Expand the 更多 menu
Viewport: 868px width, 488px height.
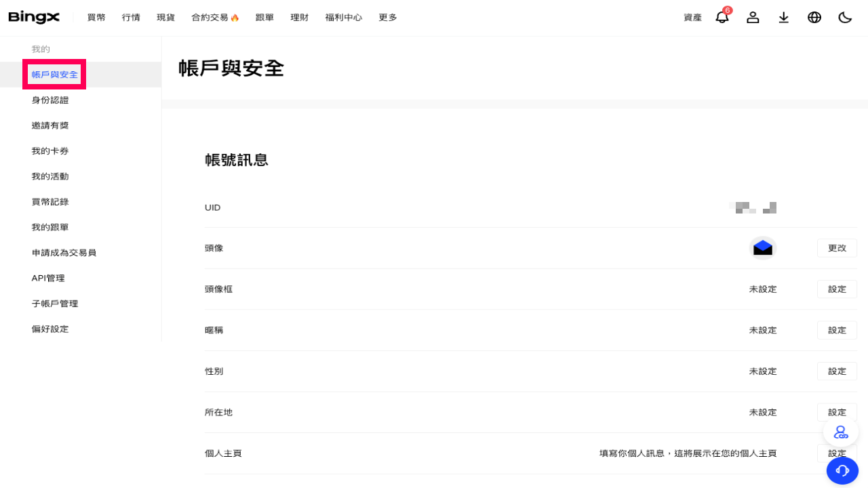pyautogui.click(x=388, y=18)
